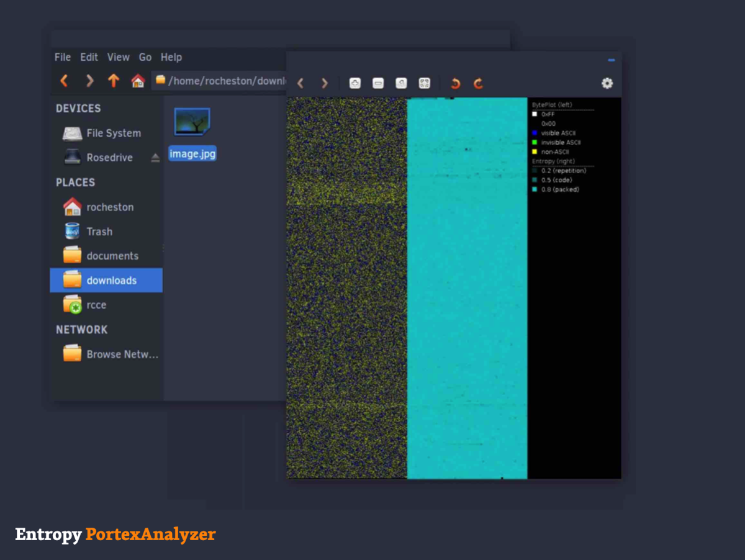Click the file path location bar
This screenshot has width=745, height=560.
[x=223, y=81]
